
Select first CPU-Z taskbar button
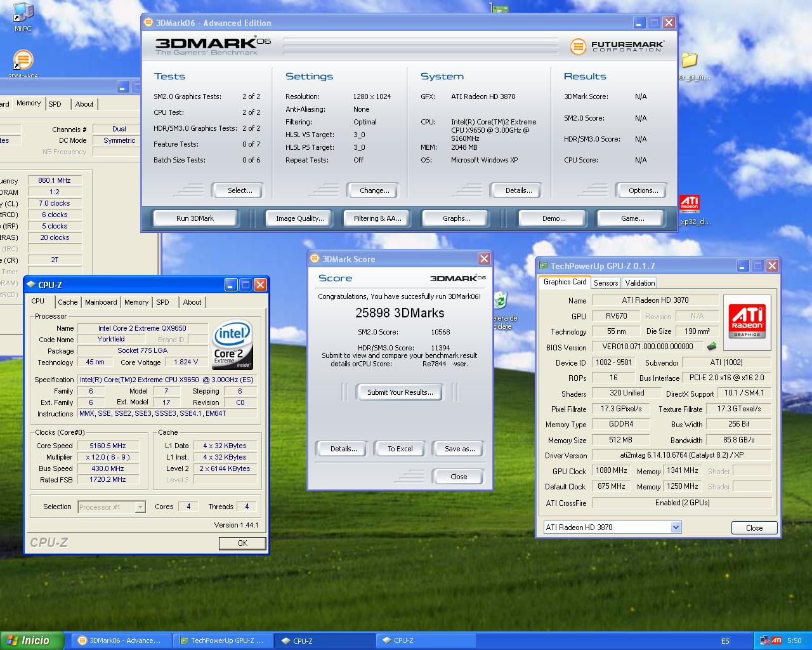(x=324, y=641)
